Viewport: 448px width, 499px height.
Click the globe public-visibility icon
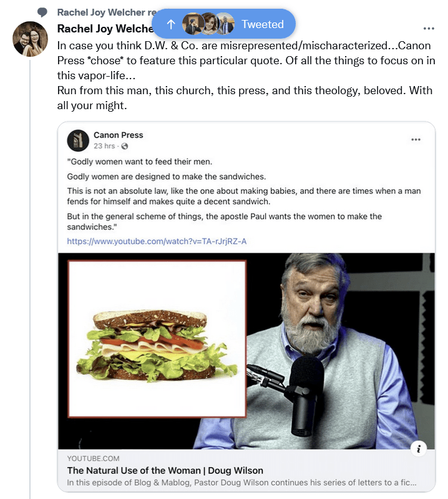point(125,146)
